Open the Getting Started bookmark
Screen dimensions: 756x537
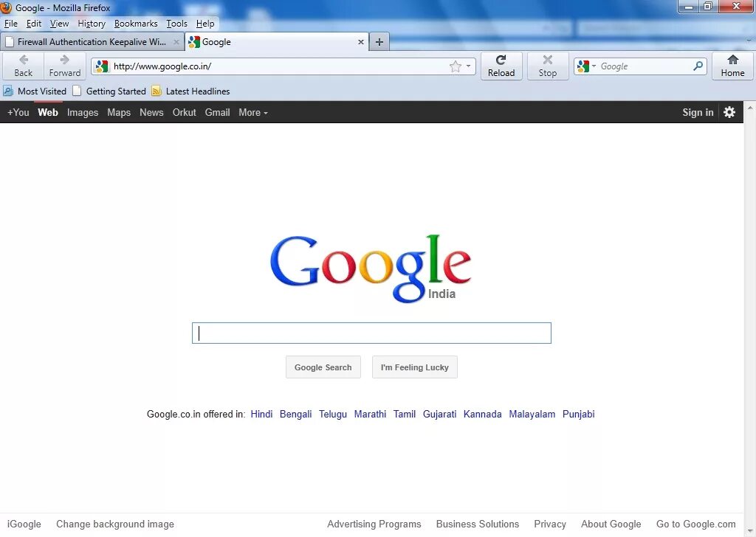[x=109, y=91]
